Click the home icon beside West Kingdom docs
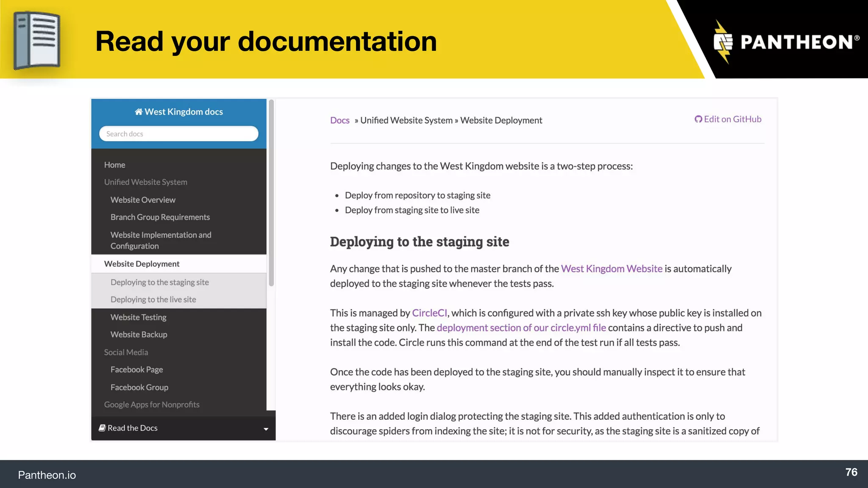The height and width of the screenshot is (488, 868). (x=139, y=112)
